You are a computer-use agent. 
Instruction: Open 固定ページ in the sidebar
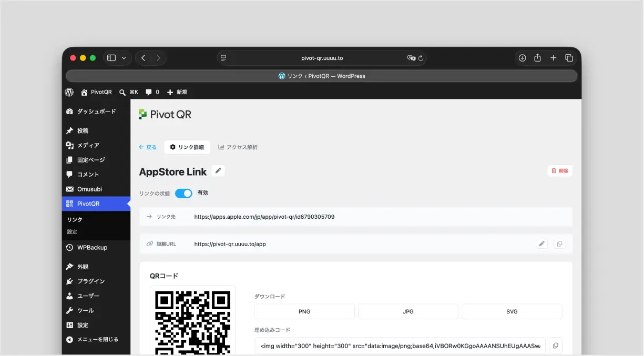(x=96, y=160)
